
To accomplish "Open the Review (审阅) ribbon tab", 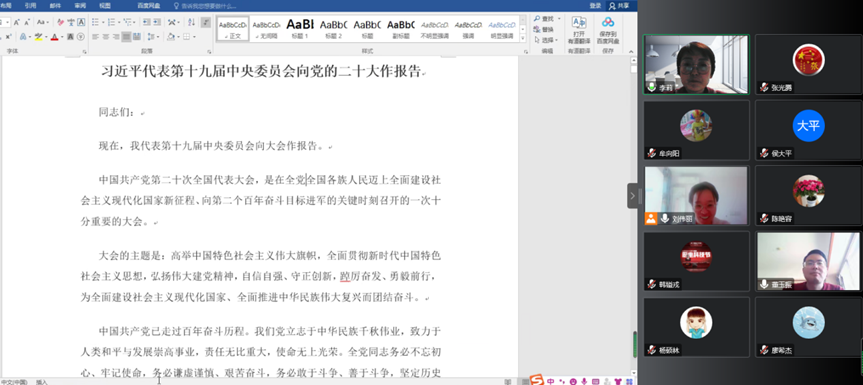I will (x=80, y=6).
